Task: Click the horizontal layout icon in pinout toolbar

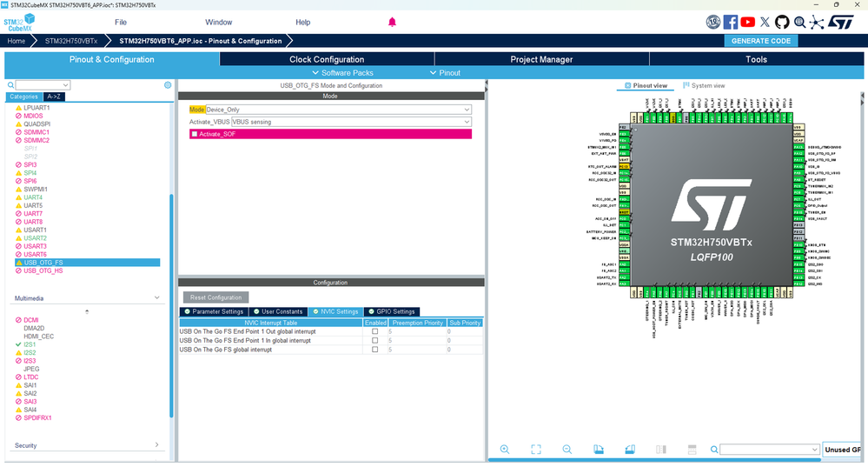Action: (x=692, y=450)
